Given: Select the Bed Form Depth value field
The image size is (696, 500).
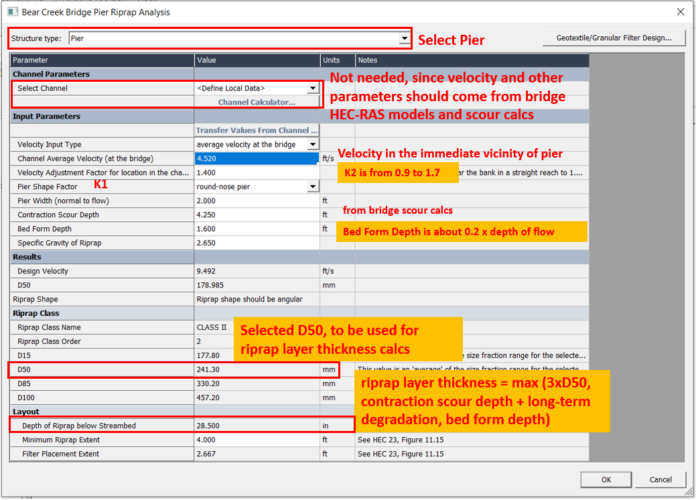Looking at the screenshot, I should [x=256, y=228].
